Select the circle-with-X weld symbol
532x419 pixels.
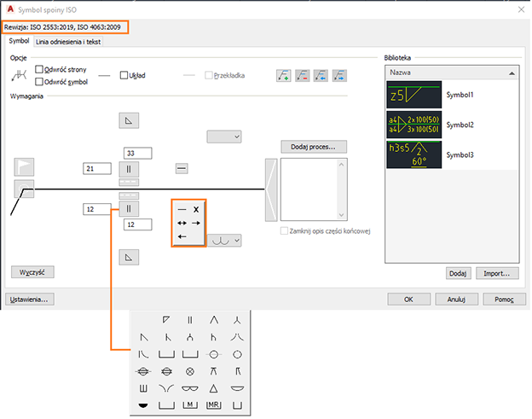tap(190, 371)
